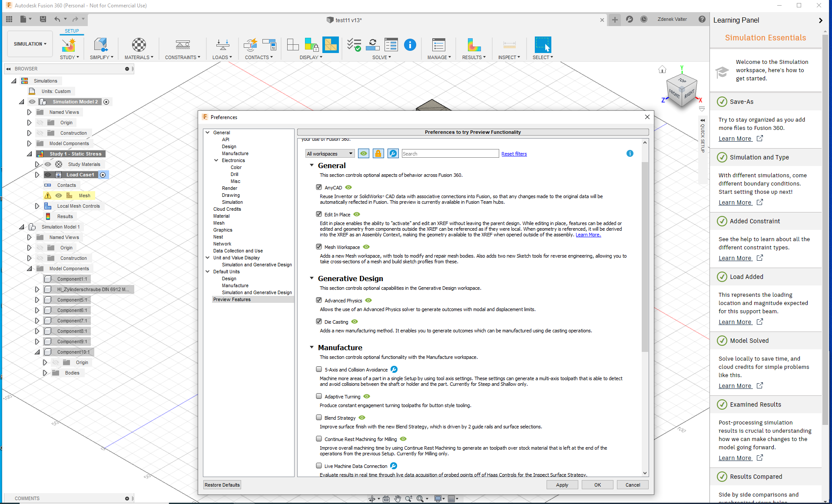Open the Simplify tool in the toolbar
Viewport: 832px width, 504px height.
101,45
